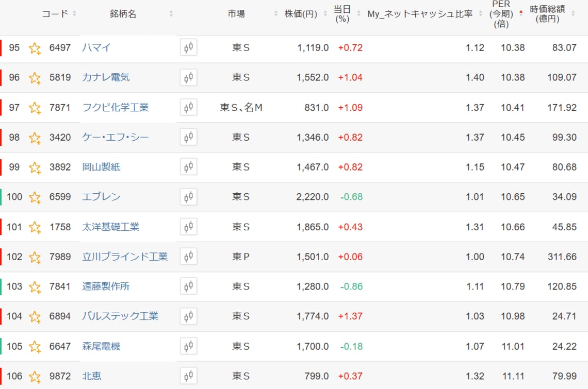Viewport: 588px width, 389px height.
Task: Open the 遠藤製作所 stock link
Action: pos(106,286)
